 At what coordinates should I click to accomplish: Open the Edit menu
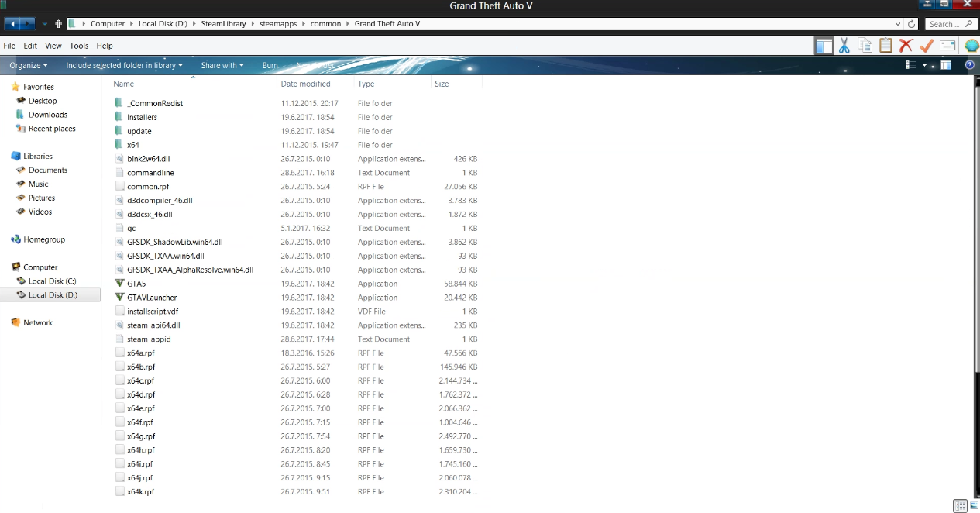tap(30, 46)
